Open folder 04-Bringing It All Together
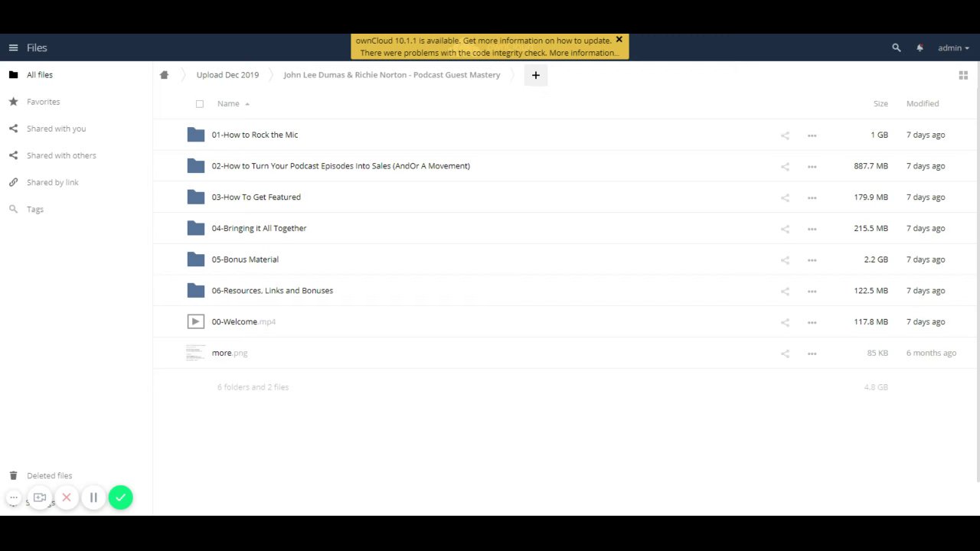Image resolution: width=980 pixels, height=551 pixels. pos(259,228)
